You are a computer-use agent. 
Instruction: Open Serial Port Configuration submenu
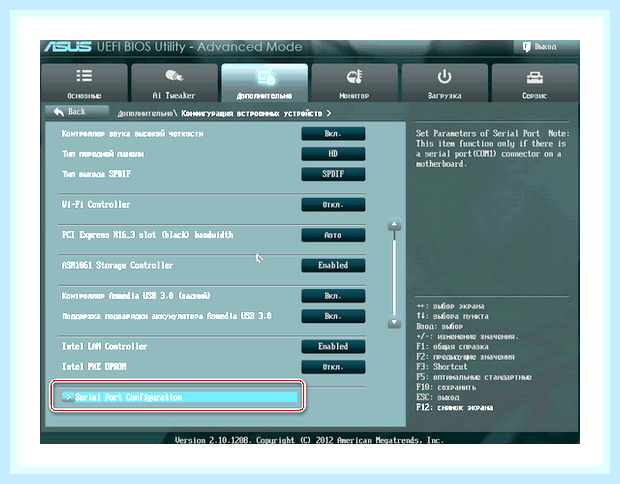[x=179, y=397]
